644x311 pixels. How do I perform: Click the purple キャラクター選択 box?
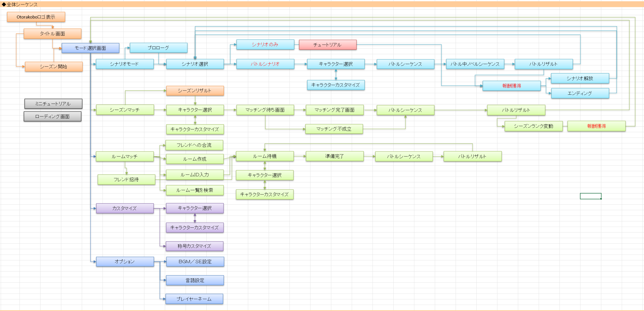tap(195, 208)
